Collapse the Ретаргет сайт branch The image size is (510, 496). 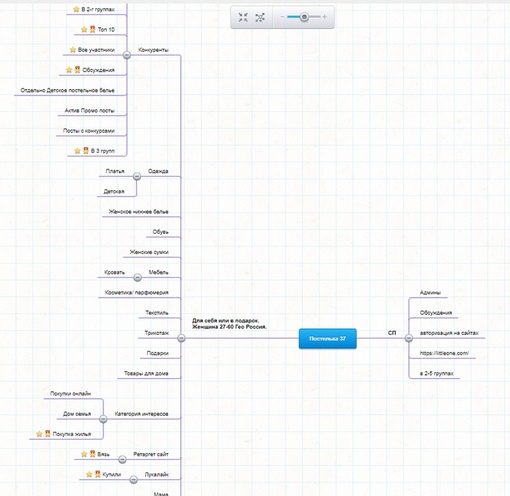coord(122,459)
